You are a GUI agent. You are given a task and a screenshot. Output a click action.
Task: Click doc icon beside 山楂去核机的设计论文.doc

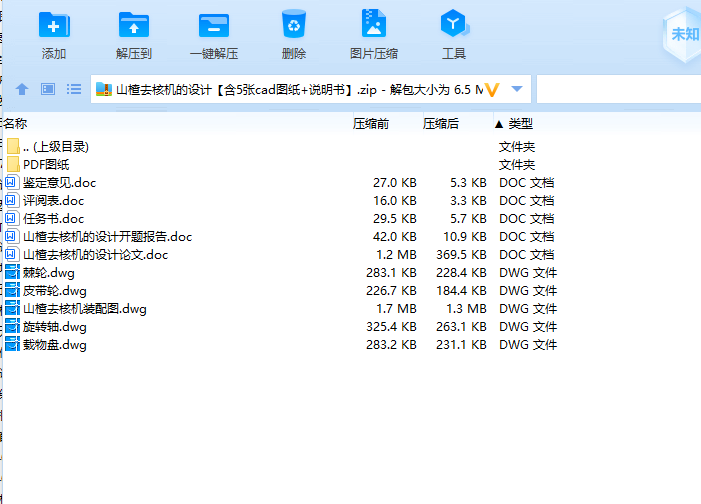pyautogui.click(x=12, y=254)
